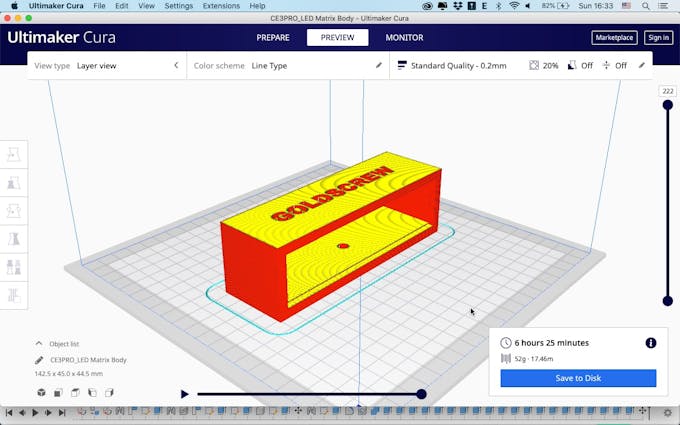Select the Scale tool in left toolbar
Viewport: 680px width, 425px height.
[x=14, y=183]
